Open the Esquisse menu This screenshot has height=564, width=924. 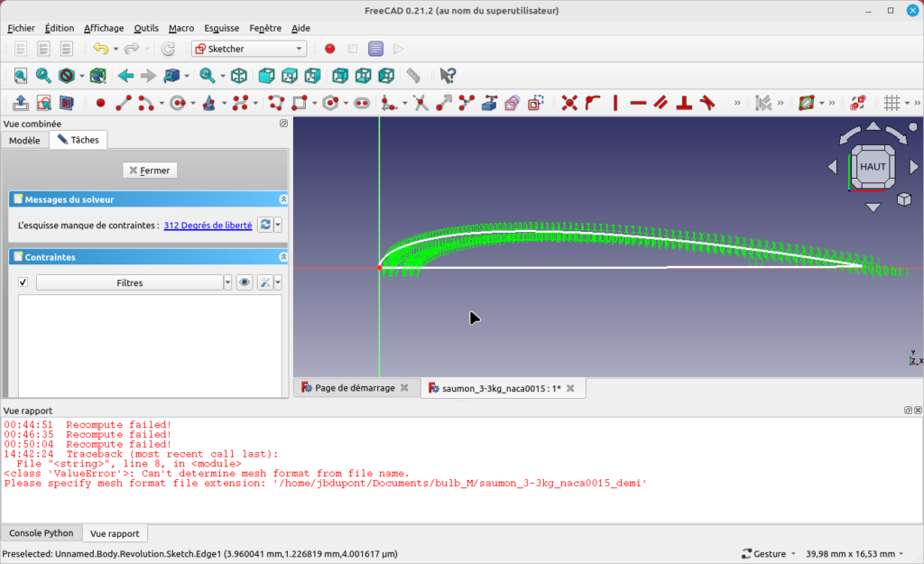pyautogui.click(x=222, y=28)
